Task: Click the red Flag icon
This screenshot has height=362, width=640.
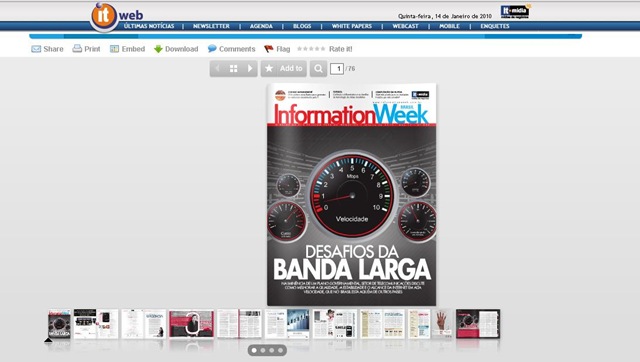Action: (x=269, y=49)
